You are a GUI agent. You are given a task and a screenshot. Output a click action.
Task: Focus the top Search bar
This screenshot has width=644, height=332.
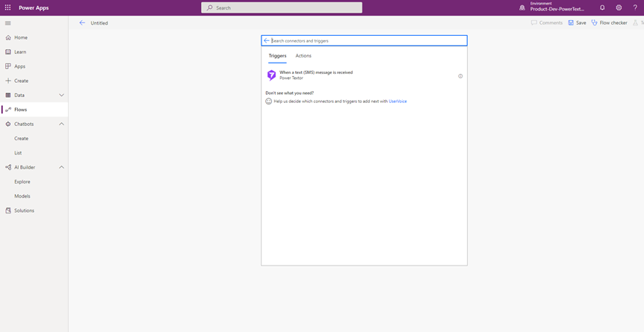click(x=282, y=7)
